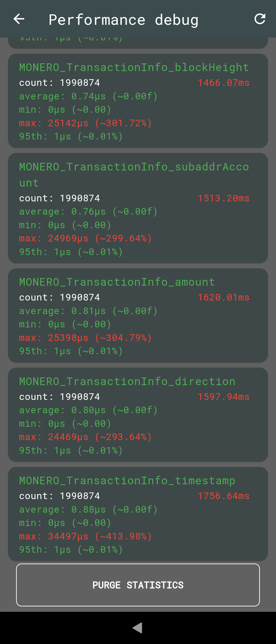Viewport: 276px width, 644px height.
Task: Select the average 0.76µs line
Action: (88, 212)
